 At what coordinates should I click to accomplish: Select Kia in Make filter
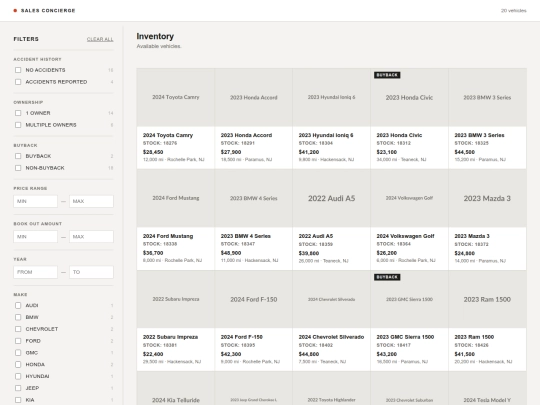pyautogui.click(x=18, y=400)
